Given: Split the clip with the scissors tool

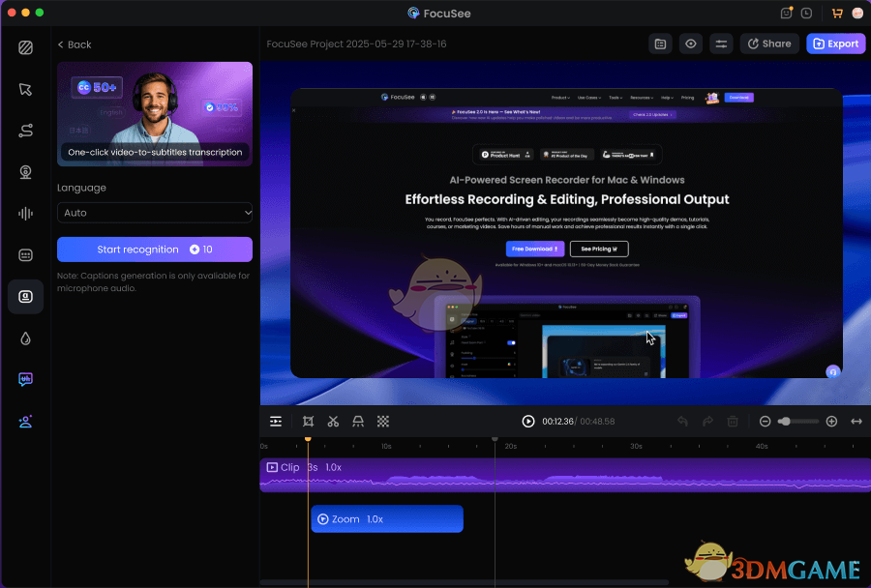Looking at the screenshot, I should tap(333, 421).
